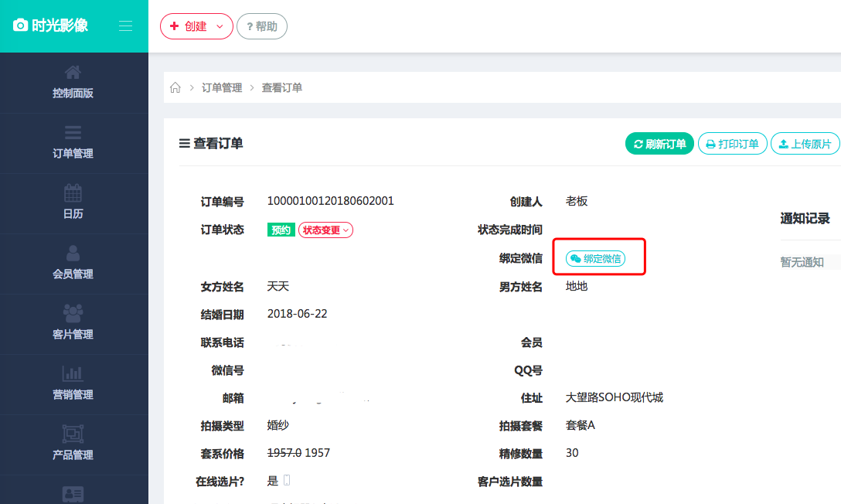The width and height of the screenshot is (841, 504).
Task: Open 客片管理 in the sidebar
Action: (73, 324)
